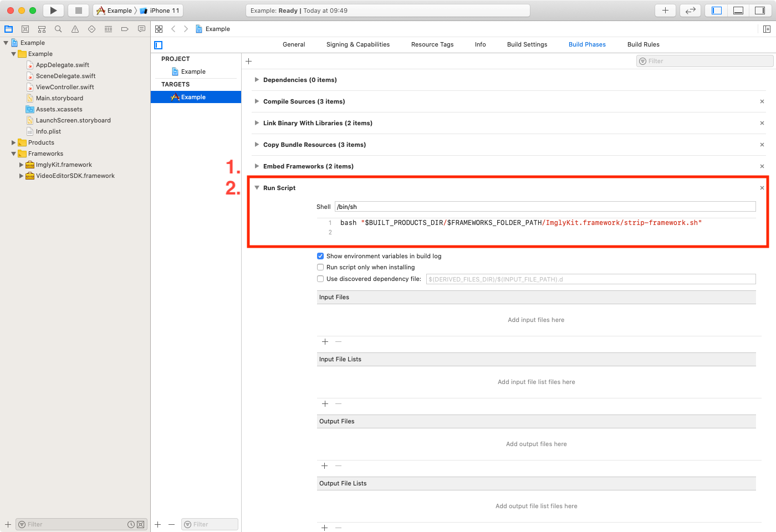Toggle code review back-forth arrows button

691,11
